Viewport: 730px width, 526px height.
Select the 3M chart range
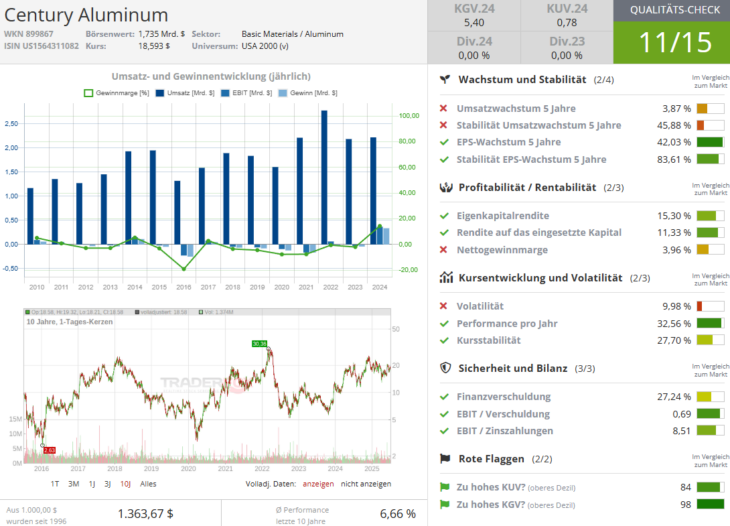tap(74, 484)
